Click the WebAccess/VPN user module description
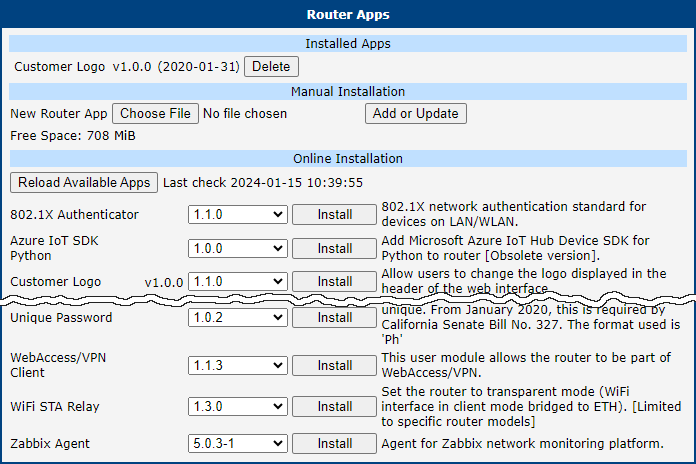Screen dimensions: 696x464 (526, 365)
